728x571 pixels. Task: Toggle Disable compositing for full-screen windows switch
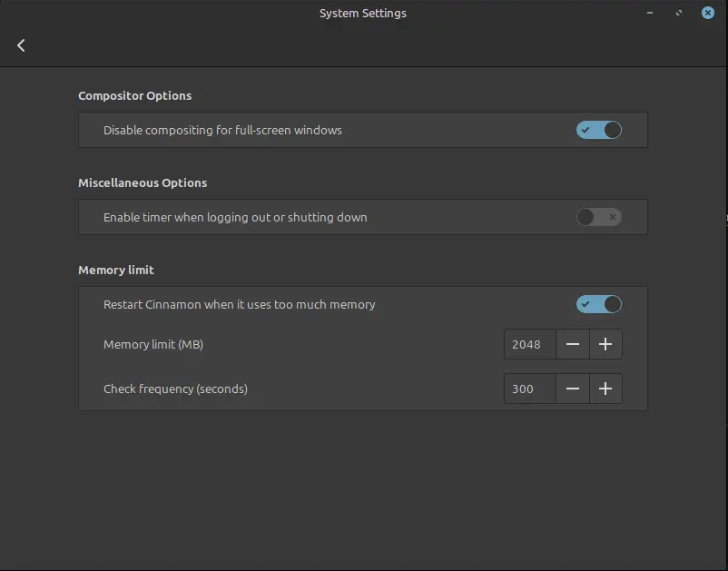tap(598, 130)
